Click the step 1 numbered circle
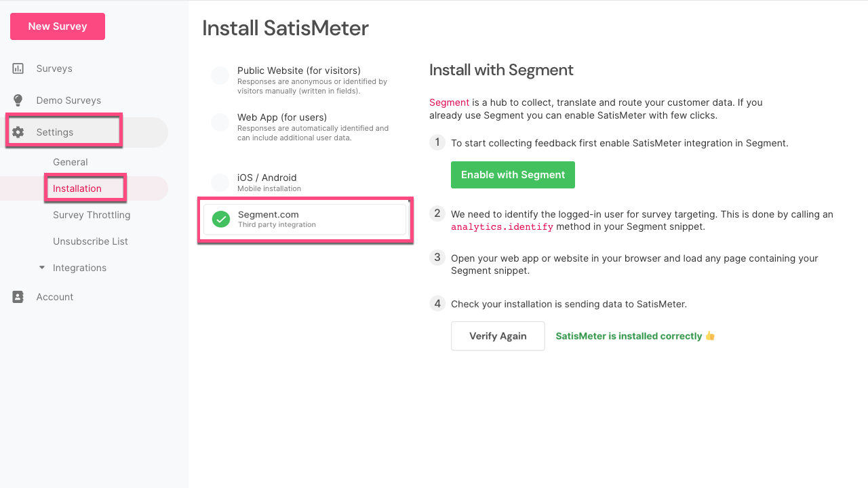Viewport: 868px width, 488px height. [x=437, y=143]
